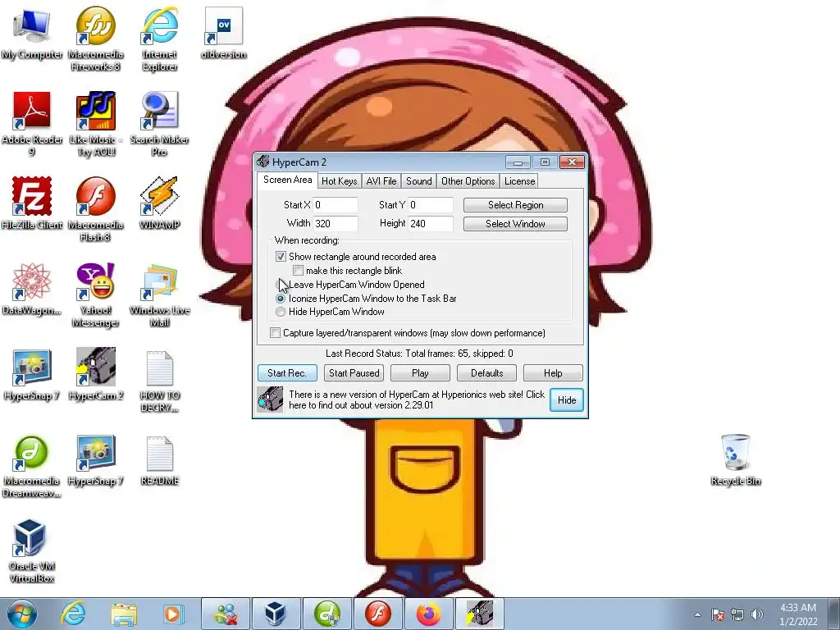The width and height of the screenshot is (840, 630).
Task: Open Firefox from the taskbar
Action: tap(429, 614)
